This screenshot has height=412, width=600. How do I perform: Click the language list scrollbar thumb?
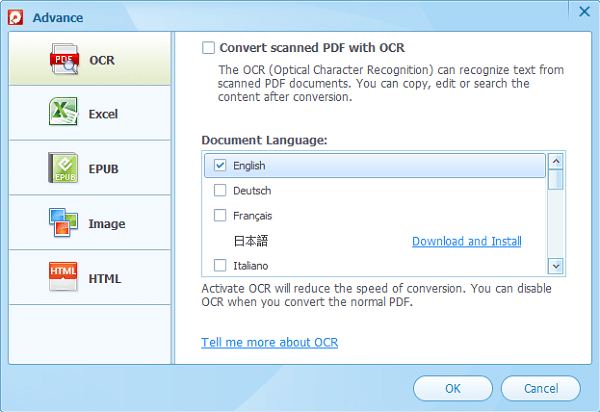556,180
